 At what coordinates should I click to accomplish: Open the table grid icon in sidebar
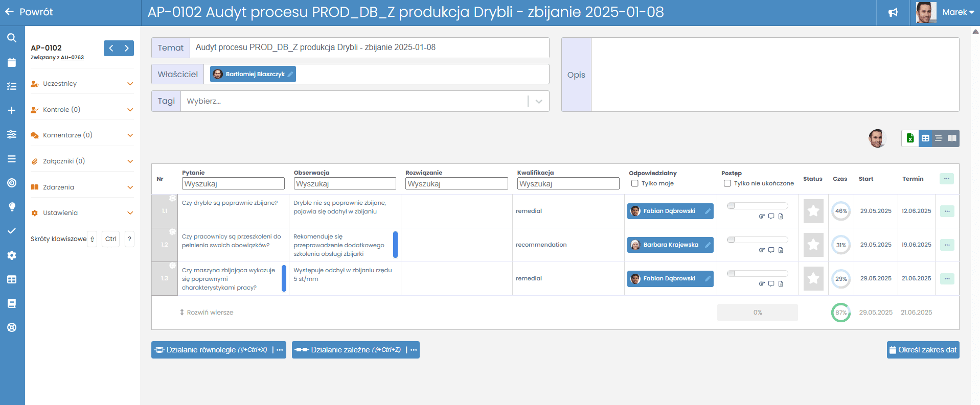tap(12, 279)
